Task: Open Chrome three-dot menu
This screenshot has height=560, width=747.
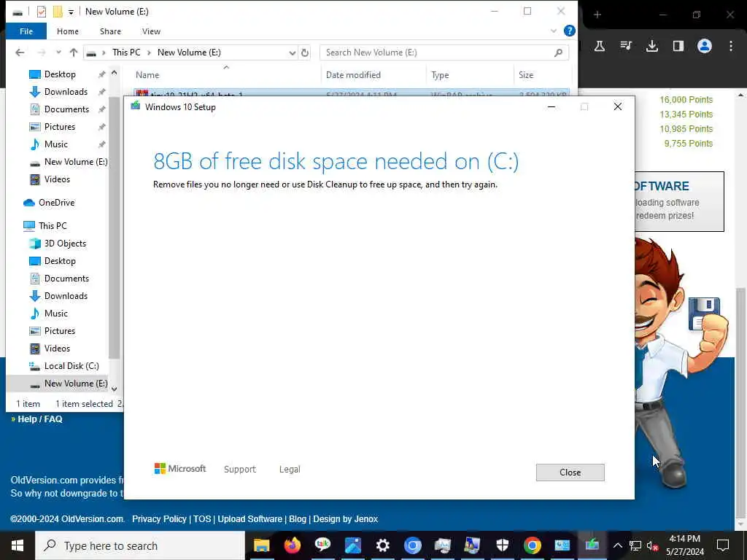Action: pyautogui.click(x=731, y=46)
